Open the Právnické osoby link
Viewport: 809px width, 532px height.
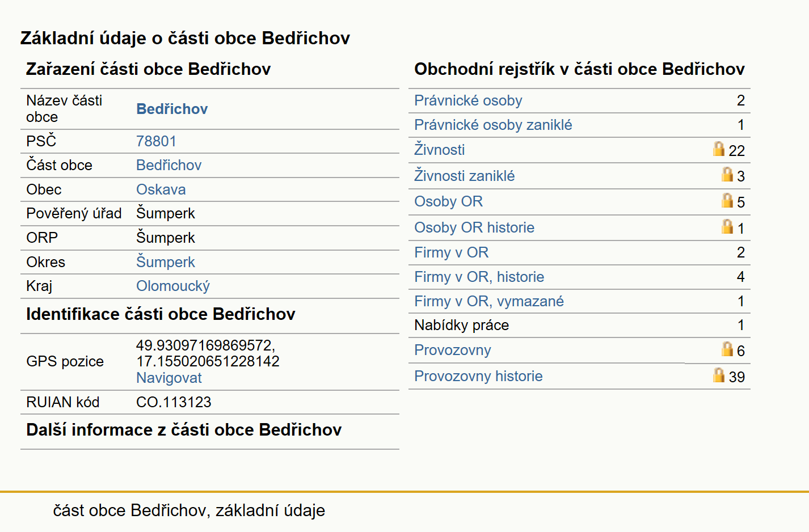point(468,100)
